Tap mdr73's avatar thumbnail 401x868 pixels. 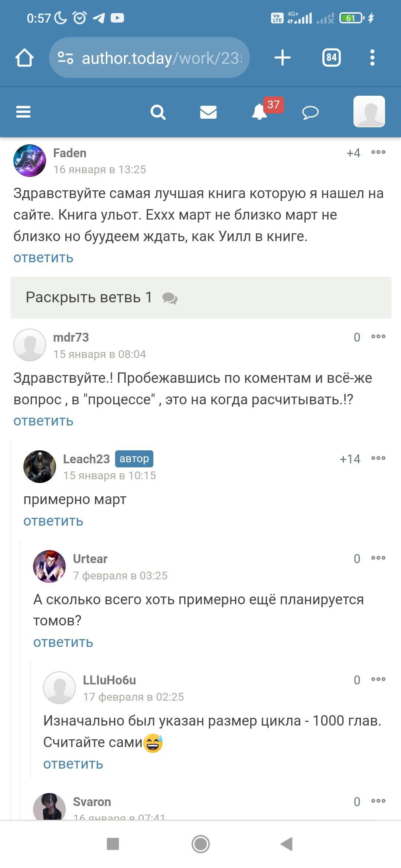click(30, 345)
